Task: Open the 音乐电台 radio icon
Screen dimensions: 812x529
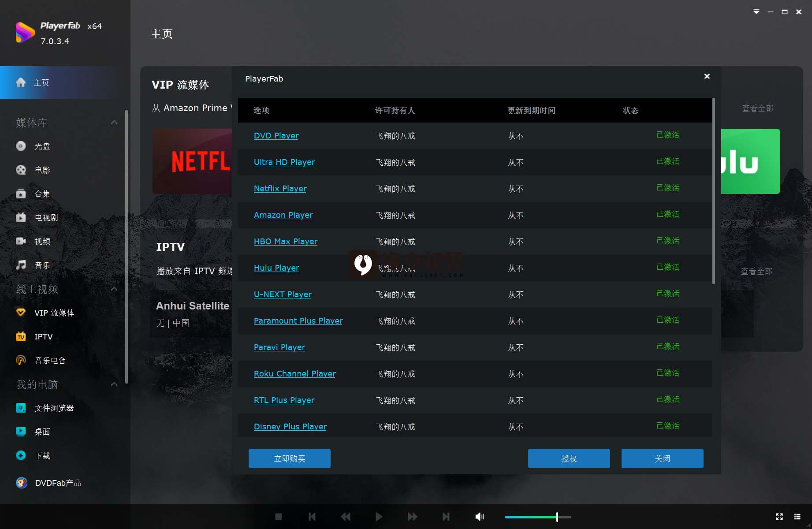Action: [x=21, y=360]
